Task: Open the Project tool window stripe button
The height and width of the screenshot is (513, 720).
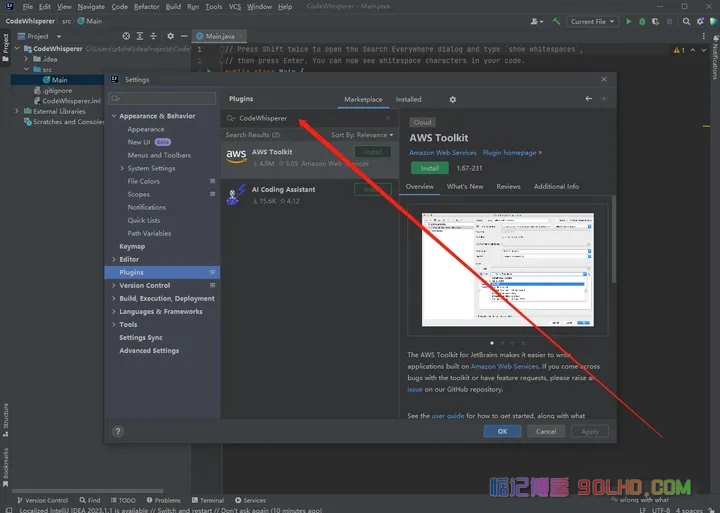Action: pos(6,48)
